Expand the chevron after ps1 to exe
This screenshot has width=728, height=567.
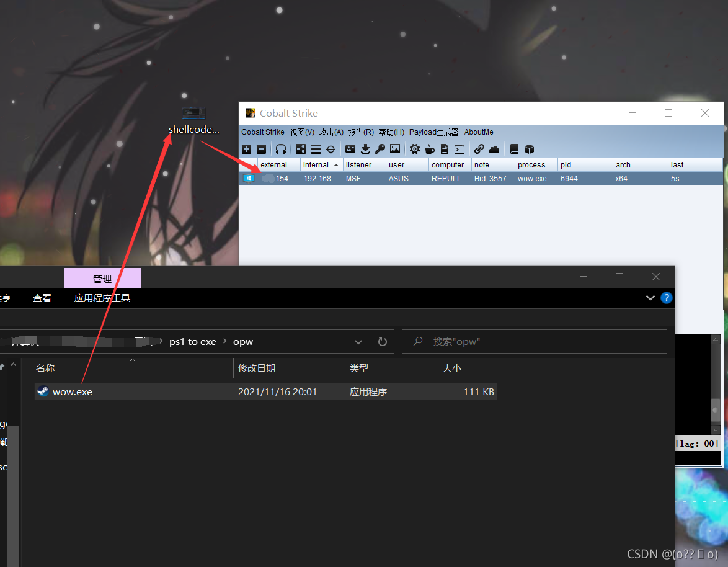(224, 341)
